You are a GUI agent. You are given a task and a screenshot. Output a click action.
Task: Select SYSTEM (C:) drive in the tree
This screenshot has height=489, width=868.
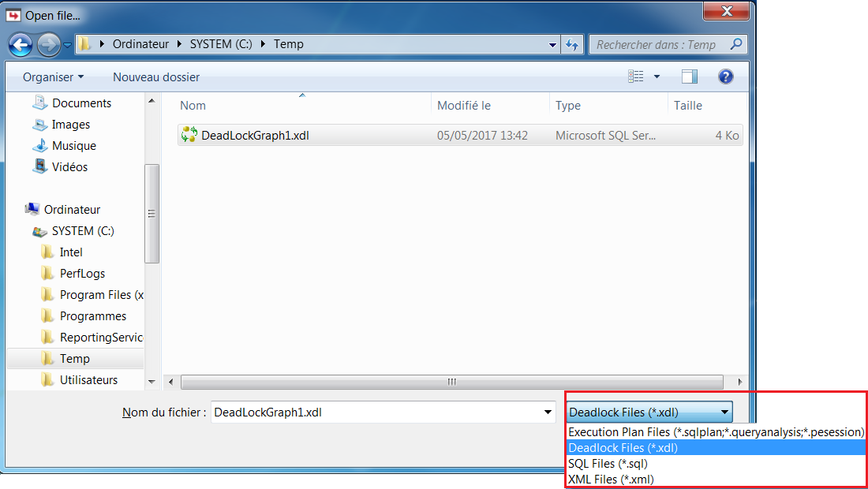pos(83,230)
